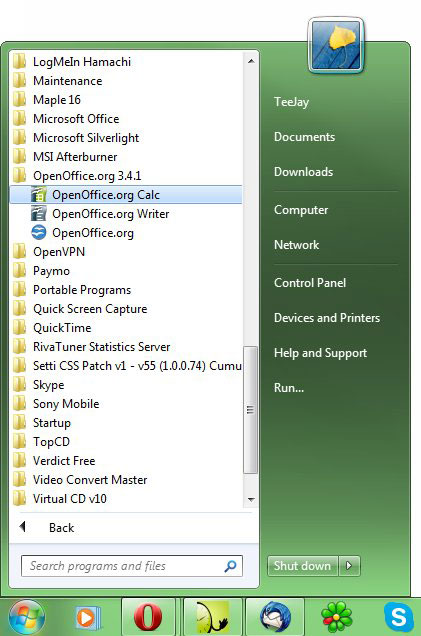Open Devices and Printers
Image resolution: width=421 pixels, height=636 pixels.
[x=327, y=318]
